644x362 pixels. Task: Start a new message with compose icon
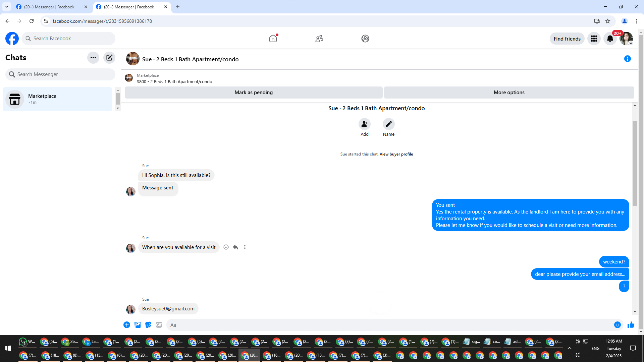coord(109,58)
